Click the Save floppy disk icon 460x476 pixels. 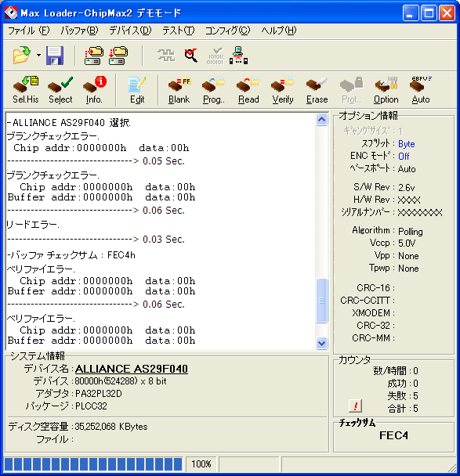[x=55, y=56]
